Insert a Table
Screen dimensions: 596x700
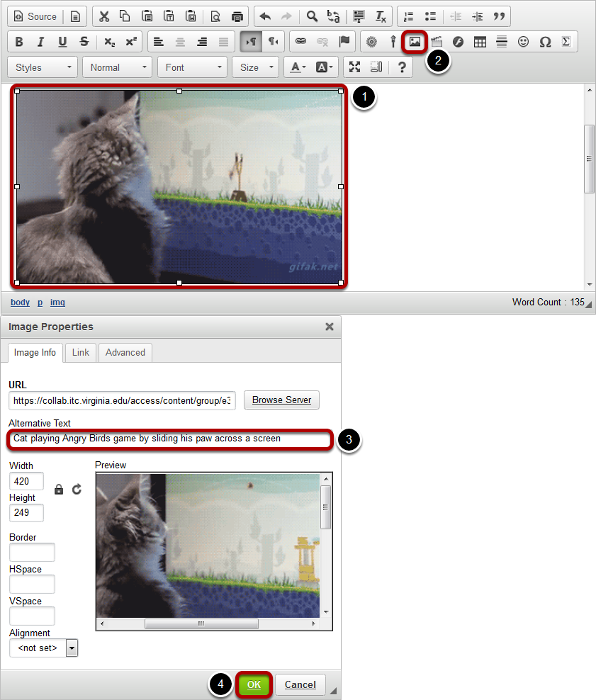click(x=480, y=42)
